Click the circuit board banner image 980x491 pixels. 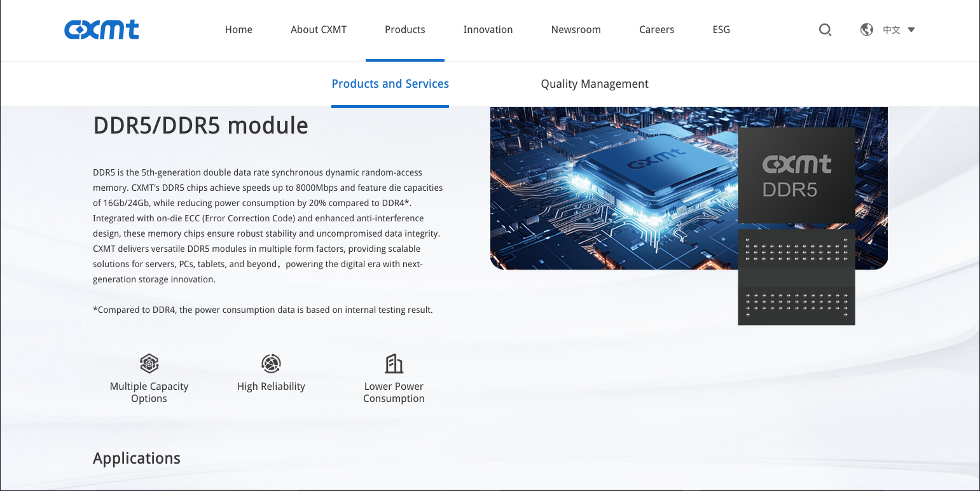pos(611,191)
